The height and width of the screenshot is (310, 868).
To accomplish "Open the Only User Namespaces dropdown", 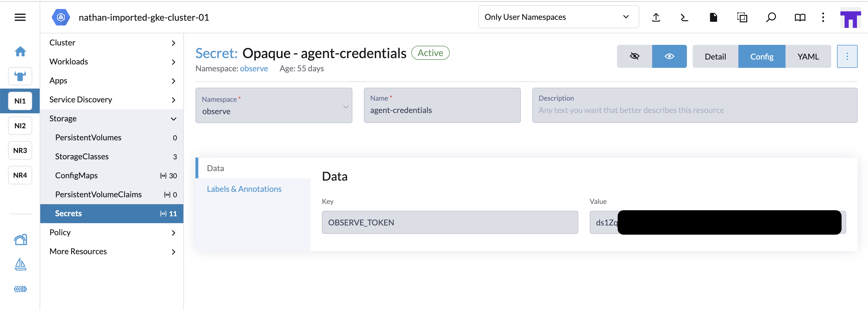I will (558, 17).
